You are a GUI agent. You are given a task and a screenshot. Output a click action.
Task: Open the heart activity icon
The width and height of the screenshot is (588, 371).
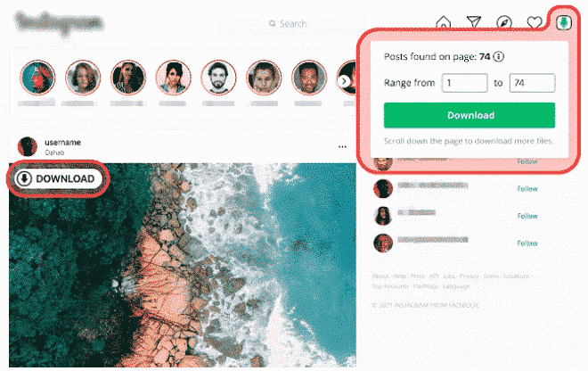pyautogui.click(x=535, y=23)
